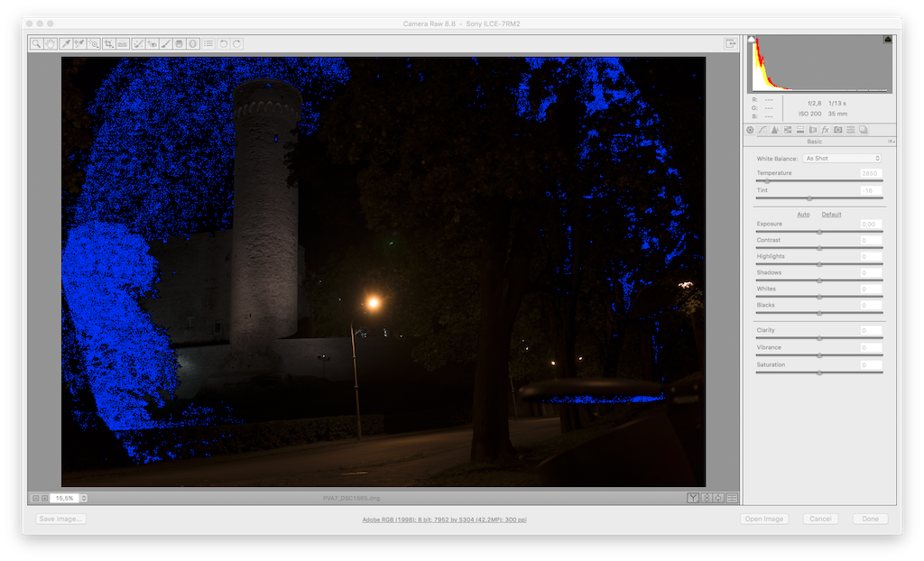Image resolution: width=924 pixels, height=561 pixels.
Task: Toggle highlight clipping warning in histogram
Action: [x=888, y=40]
